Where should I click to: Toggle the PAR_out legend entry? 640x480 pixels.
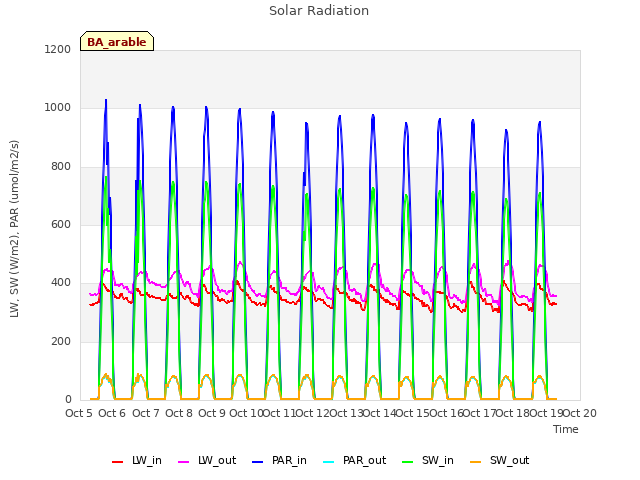click(354, 460)
